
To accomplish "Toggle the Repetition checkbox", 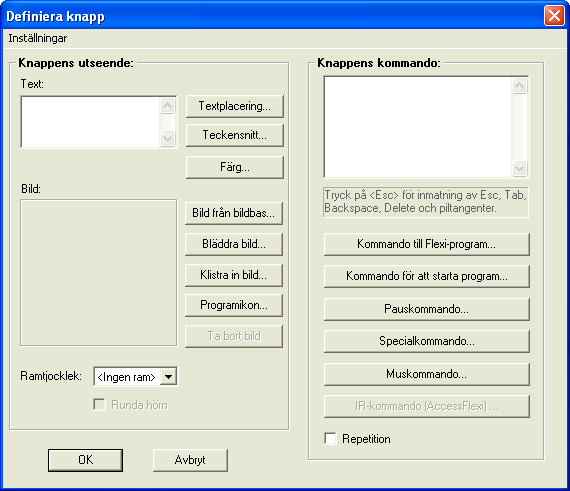I will point(330,438).
